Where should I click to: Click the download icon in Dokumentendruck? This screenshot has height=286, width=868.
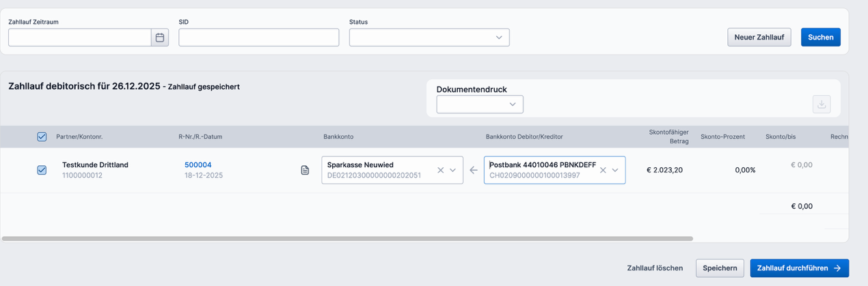pos(822,104)
